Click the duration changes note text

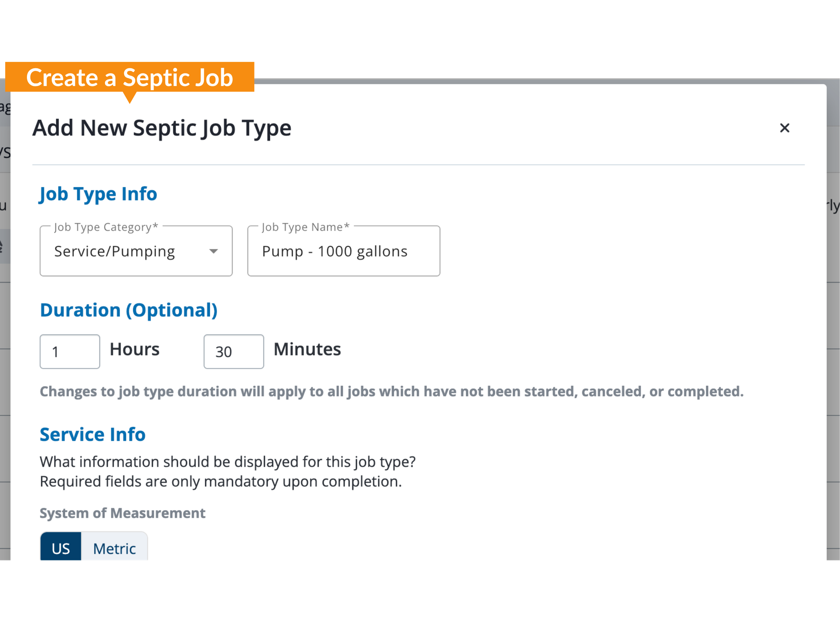pyautogui.click(x=392, y=392)
